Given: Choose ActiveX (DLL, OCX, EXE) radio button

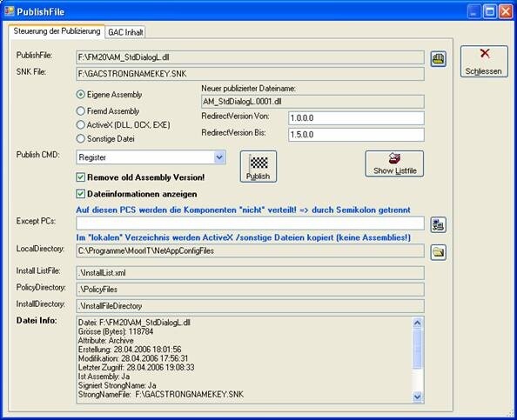Looking at the screenshot, I should coord(80,125).
